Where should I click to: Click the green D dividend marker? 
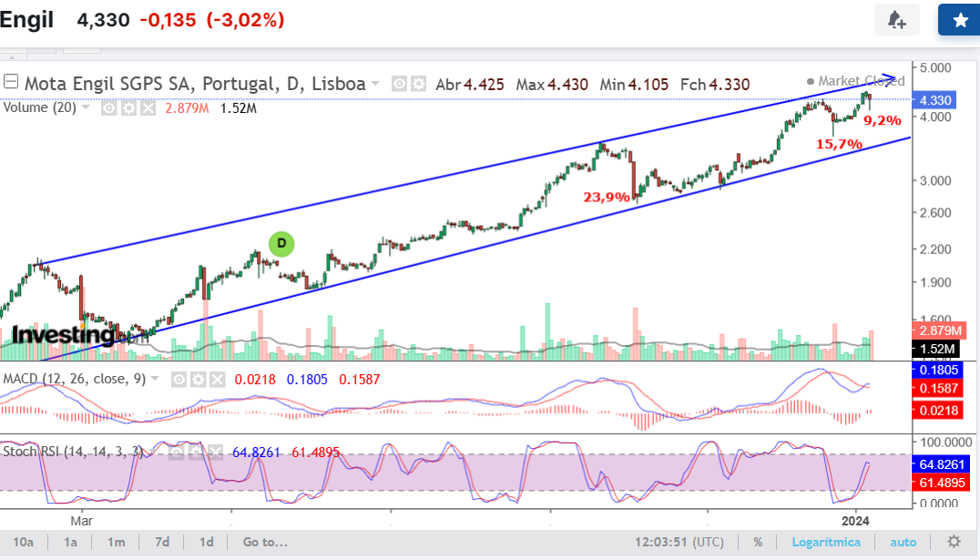[x=281, y=244]
